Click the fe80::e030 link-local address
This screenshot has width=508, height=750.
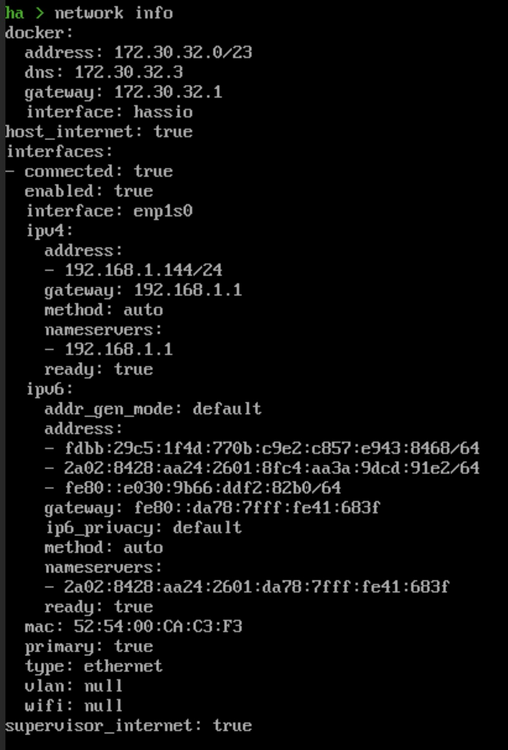click(x=203, y=488)
